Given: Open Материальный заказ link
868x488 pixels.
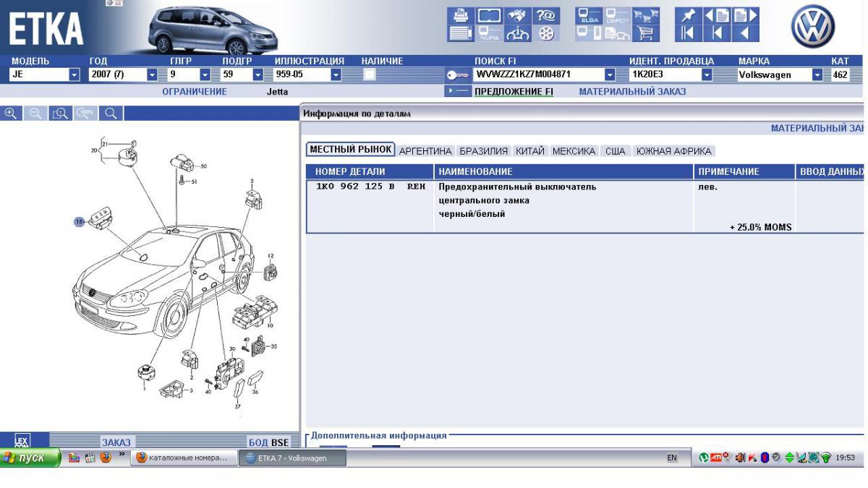Looking at the screenshot, I should click(632, 92).
